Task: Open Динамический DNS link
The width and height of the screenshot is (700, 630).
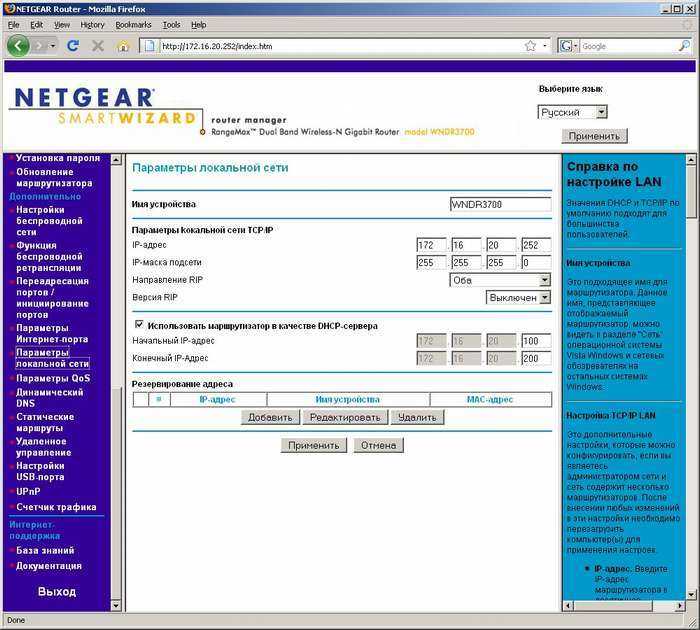Action: tap(50, 398)
